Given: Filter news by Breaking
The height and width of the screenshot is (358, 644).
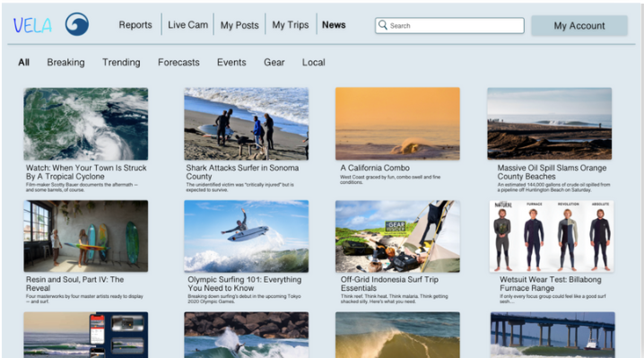Looking at the screenshot, I should click(x=66, y=62).
